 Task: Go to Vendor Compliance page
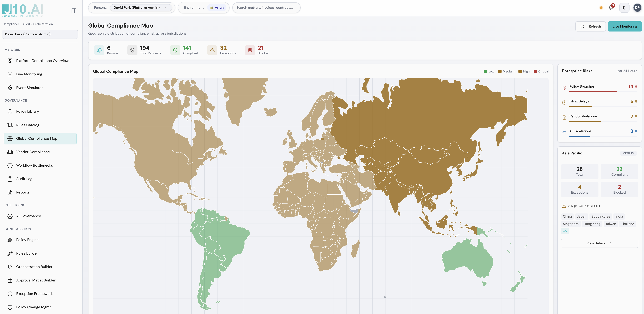(x=40, y=152)
